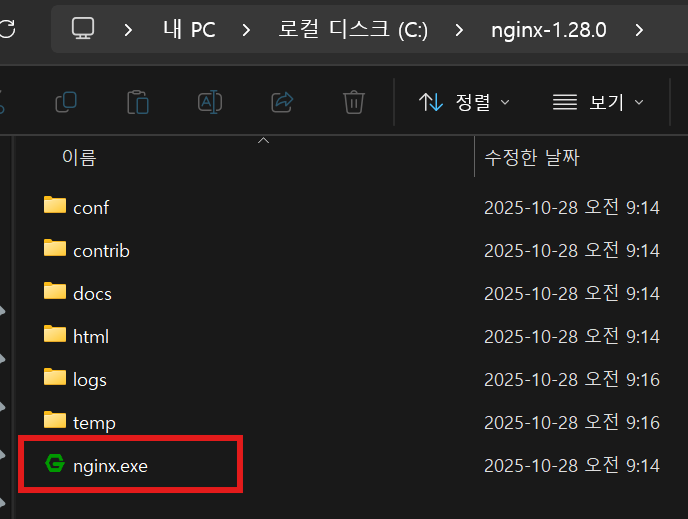Select nginx-1.28.0 breadcrumb segment
This screenshot has width=688, height=519.
(548, 30)
